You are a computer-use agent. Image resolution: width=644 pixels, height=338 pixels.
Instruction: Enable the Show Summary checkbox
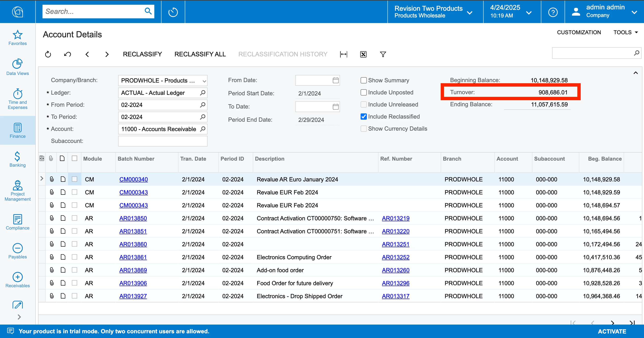pyautogui.click(x=363, y=80)
